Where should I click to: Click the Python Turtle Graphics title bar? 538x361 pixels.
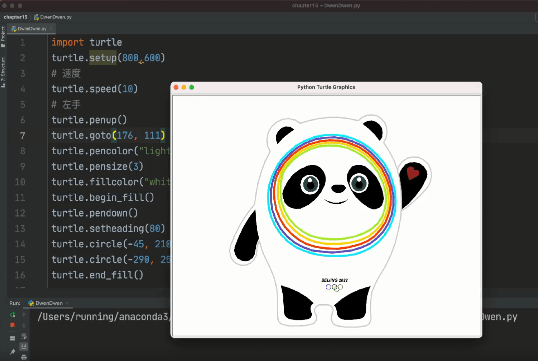(326, 87)
